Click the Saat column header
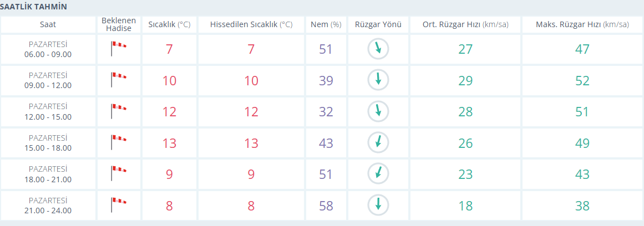 [48, 24]
